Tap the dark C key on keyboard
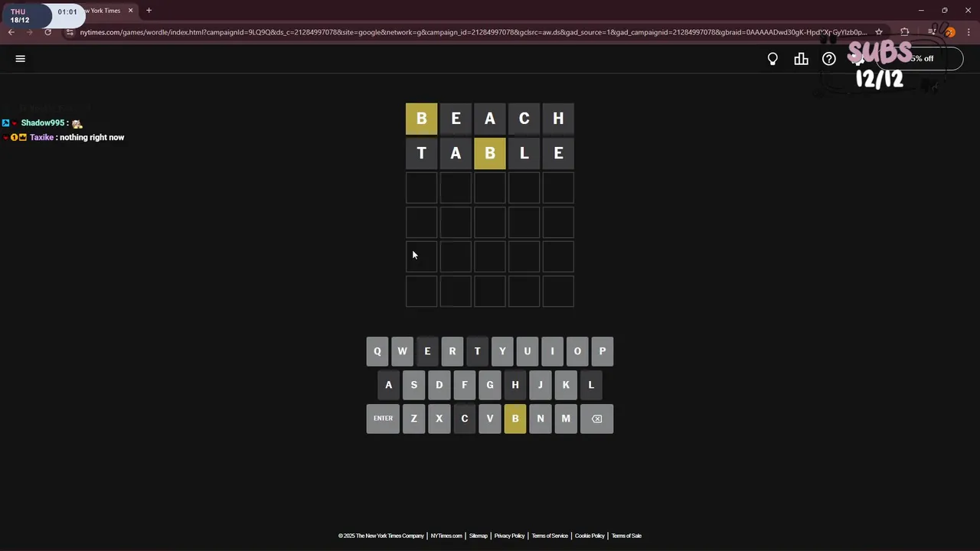 465,419
